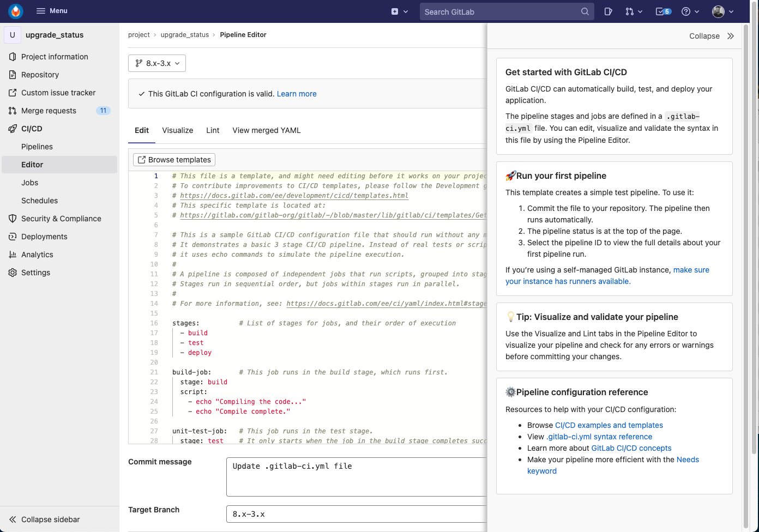Click Custom issue tracker external link icon
Screen dimensions: 759x532
[x=13, y=93]
